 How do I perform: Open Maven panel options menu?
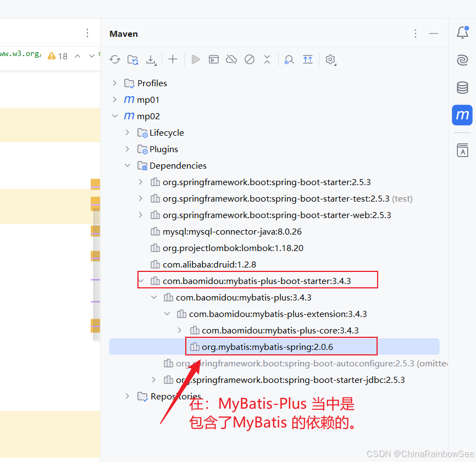(416, 34)
